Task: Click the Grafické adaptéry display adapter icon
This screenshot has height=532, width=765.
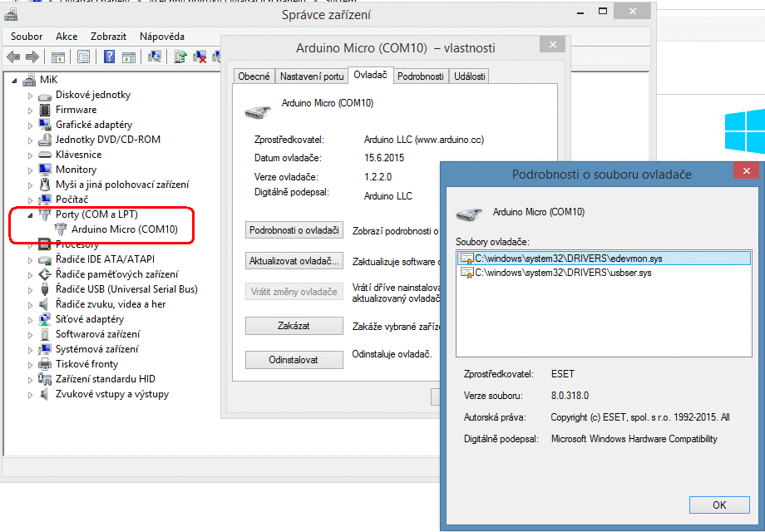Action: 45,125
